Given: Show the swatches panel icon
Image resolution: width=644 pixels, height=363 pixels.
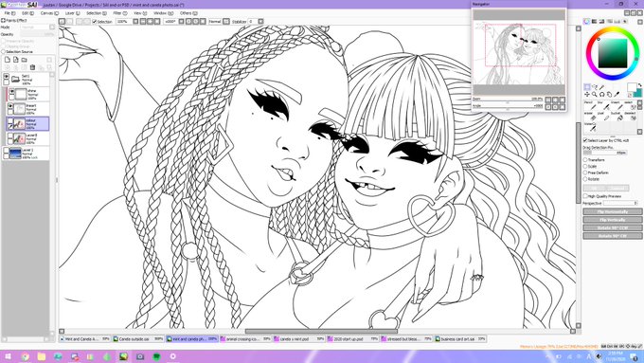Looking at the screenshot, I should [x=617, y=22].
